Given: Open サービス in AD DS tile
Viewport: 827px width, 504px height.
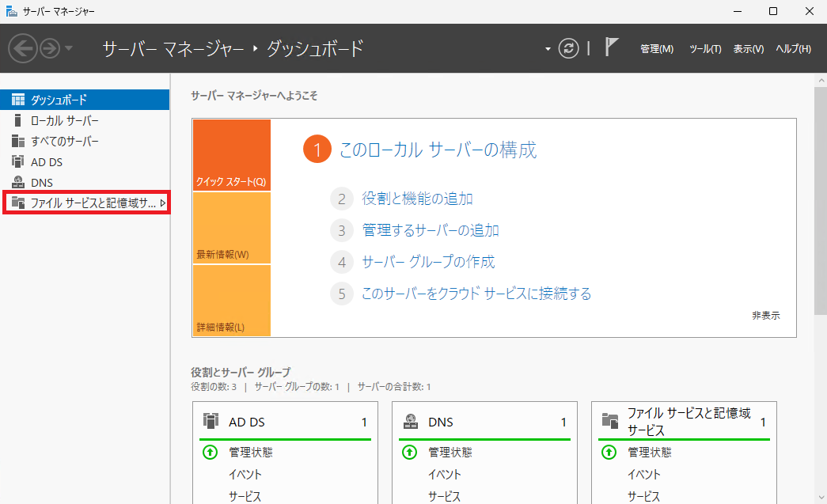Looking at the screenshot, I should 245,496.
